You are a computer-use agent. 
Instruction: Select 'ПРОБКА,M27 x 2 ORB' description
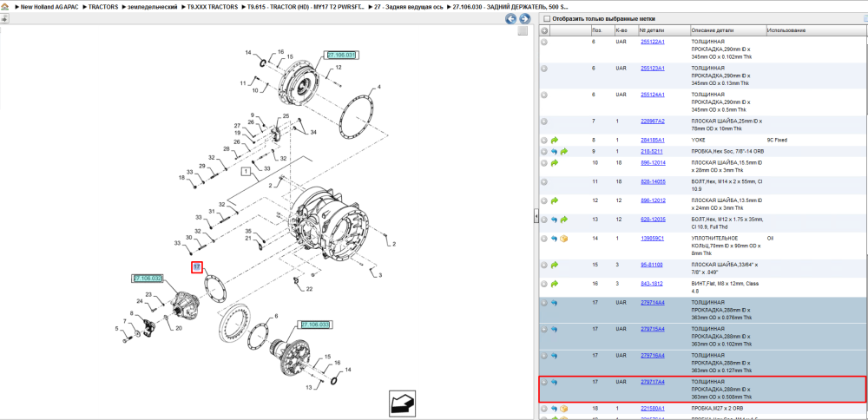point(716,409)
